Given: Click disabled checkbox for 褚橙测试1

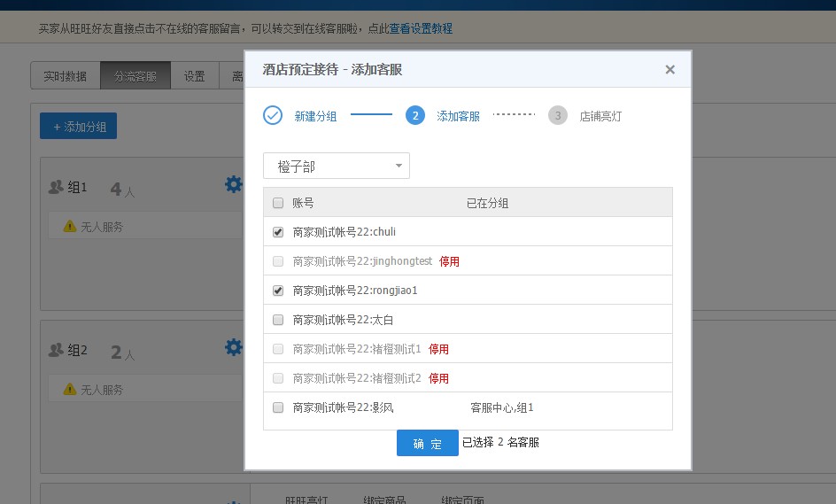Looking at the screenshot, I should 278,349.
